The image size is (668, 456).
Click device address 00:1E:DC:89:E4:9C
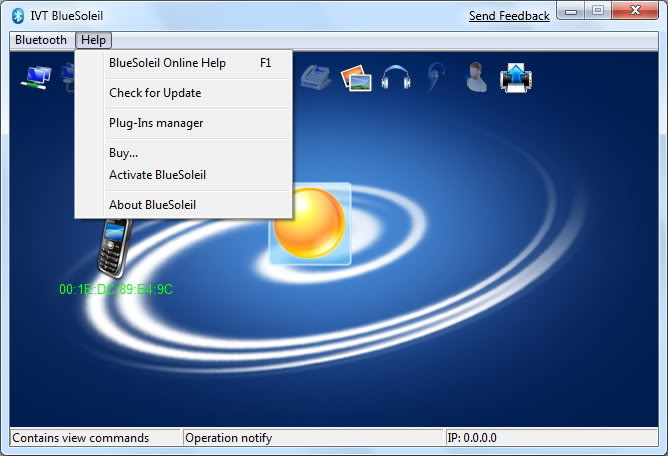click(x=115, y=289)
